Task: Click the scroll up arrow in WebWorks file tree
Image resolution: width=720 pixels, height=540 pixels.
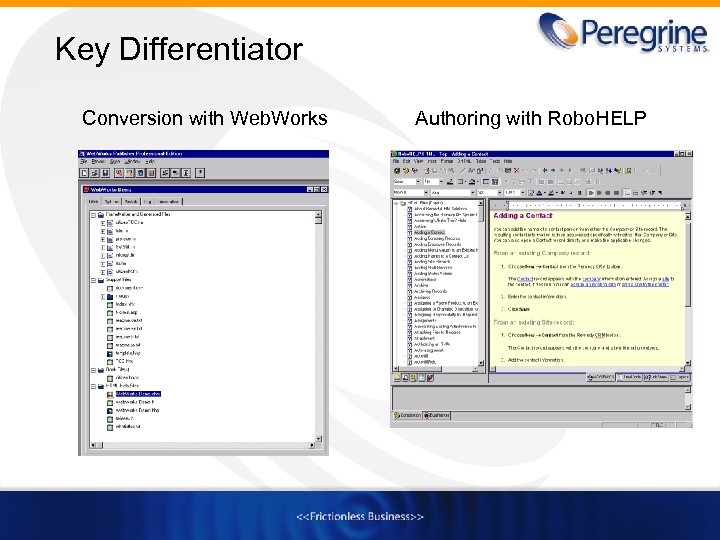Action: coord(318,214)
